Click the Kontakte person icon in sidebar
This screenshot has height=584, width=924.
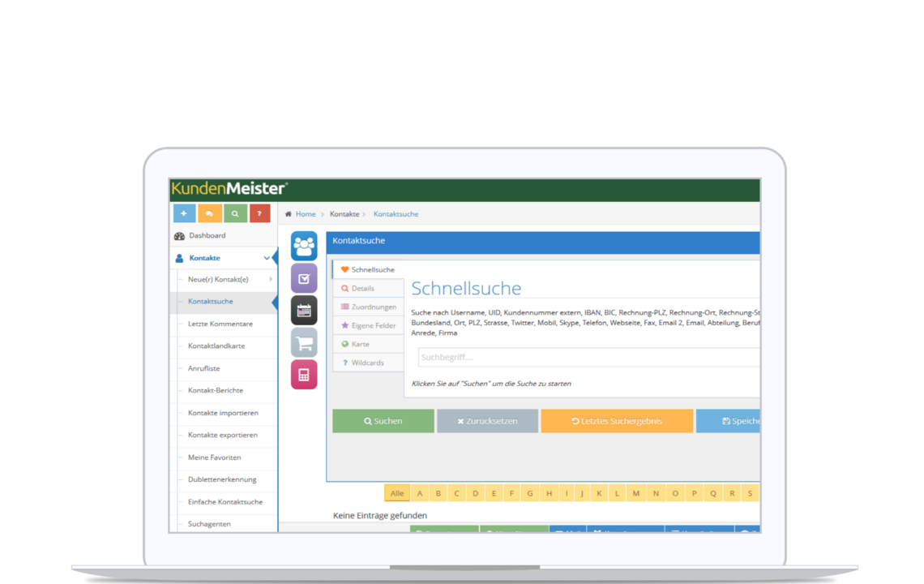point(179,259)
